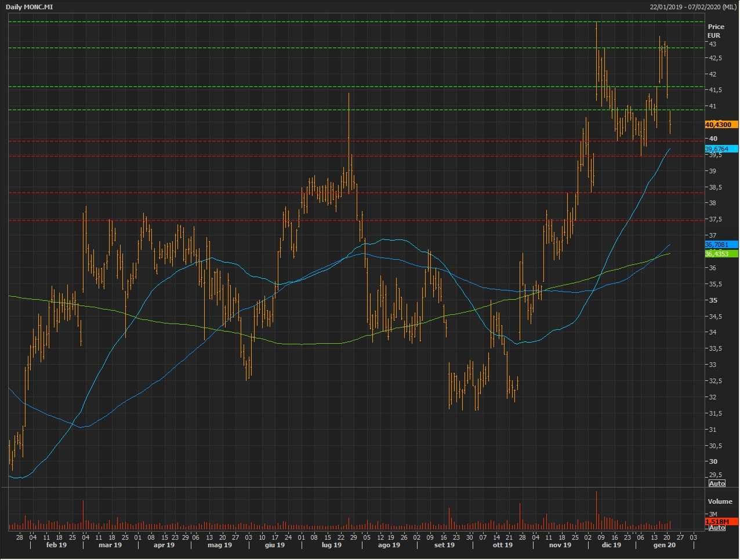Image resolution: width=740 pixels, height=560 pixels.
Task: Click the bold 35 price level on the axis
Action: coord(713,300)
